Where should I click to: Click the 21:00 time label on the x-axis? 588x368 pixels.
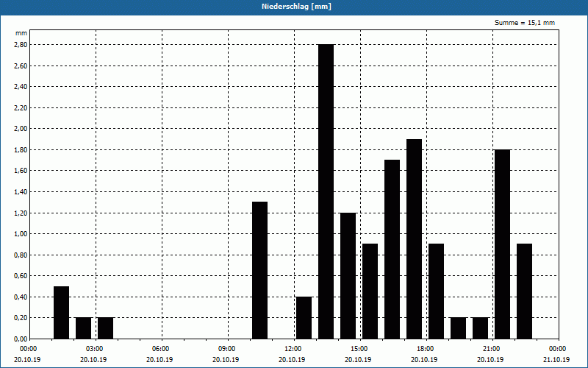tap(492, 349)
